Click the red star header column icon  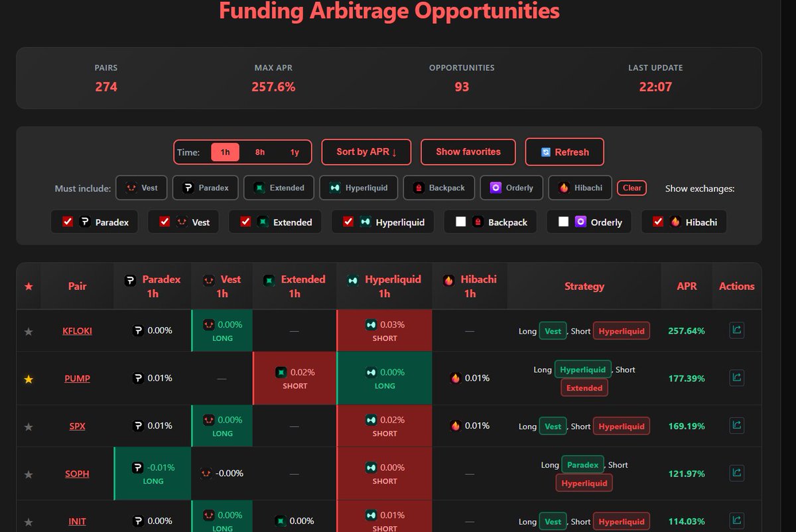point(28,287)
